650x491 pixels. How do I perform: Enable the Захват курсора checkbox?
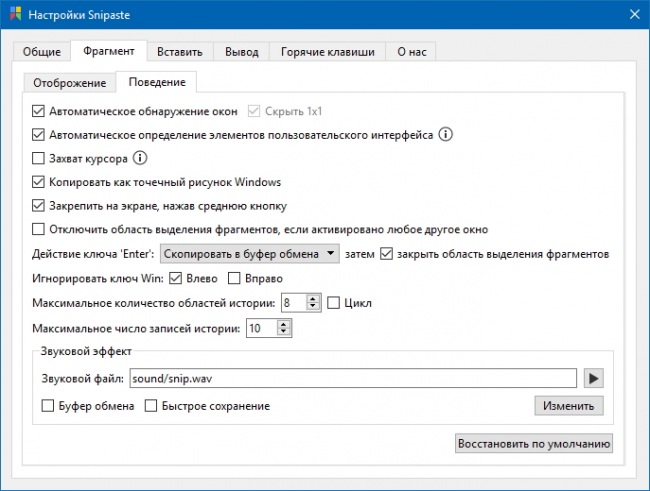pos(38,158)
